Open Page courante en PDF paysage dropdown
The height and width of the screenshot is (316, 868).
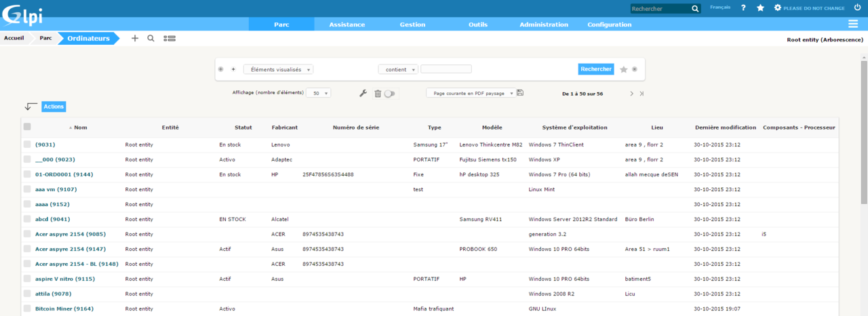[x=470, y=93]
